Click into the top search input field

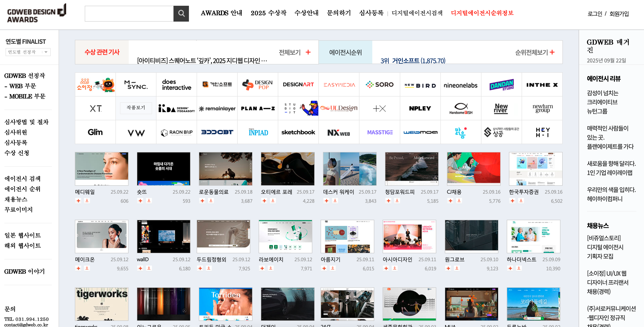(129, 13)
